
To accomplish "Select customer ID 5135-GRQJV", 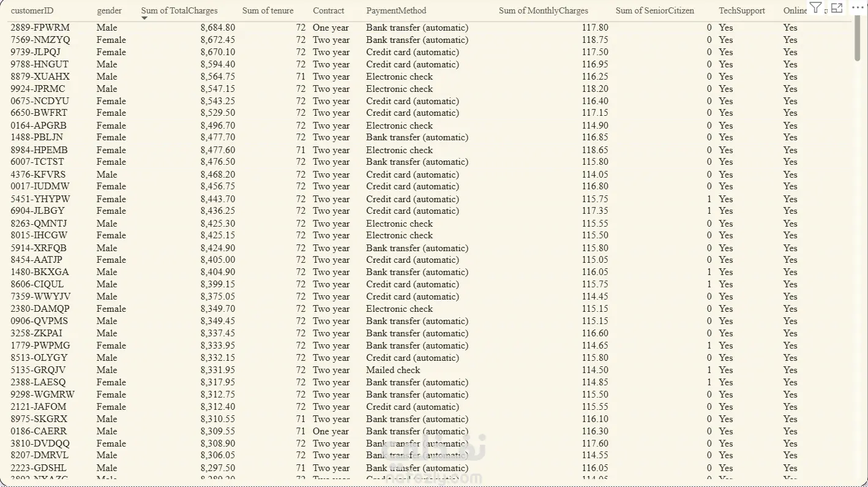I will [38, 370].
